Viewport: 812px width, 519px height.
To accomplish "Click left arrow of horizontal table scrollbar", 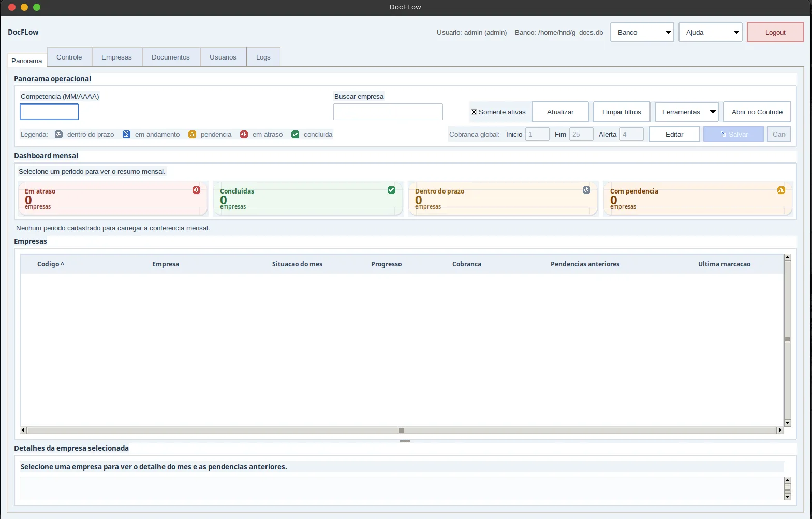I will click(23, 431).
